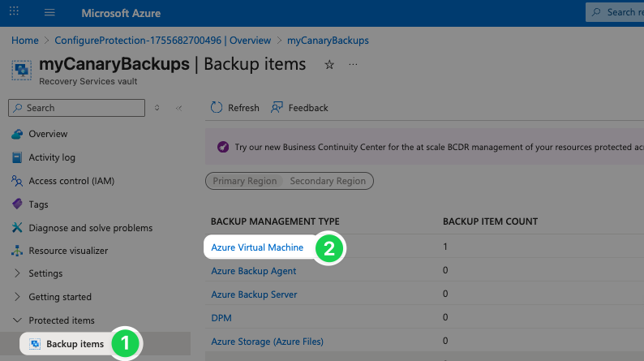
Task: Click the Backup items icon
Action: coord(35,344)
